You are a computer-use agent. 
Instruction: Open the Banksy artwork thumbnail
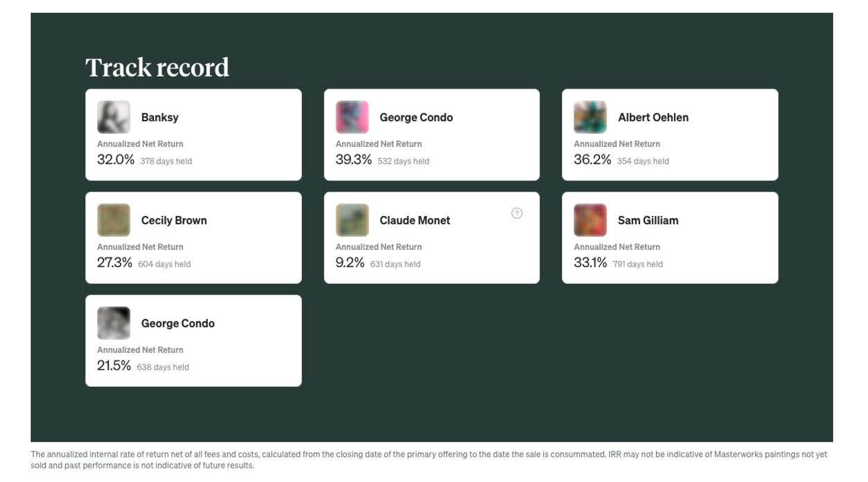tap(113, 117)
